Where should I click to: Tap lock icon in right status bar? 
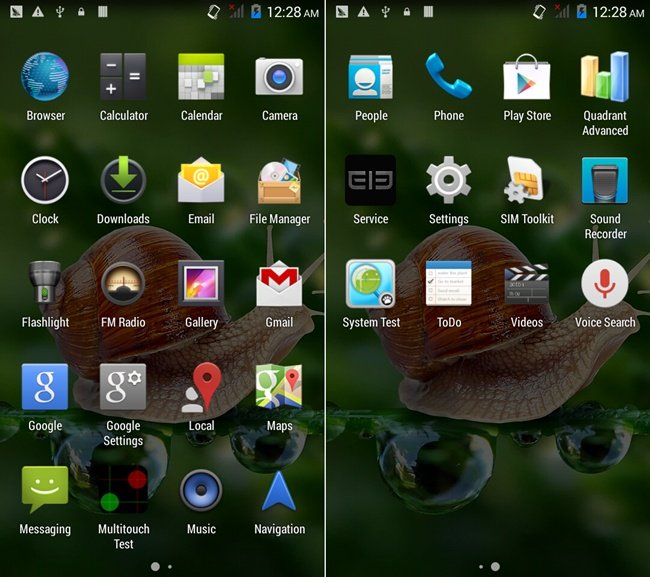coord(407,12)
